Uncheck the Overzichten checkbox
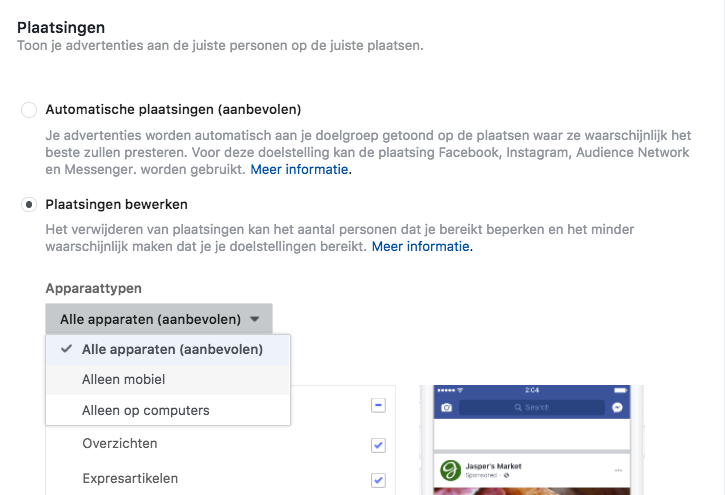725x495 pixels. [x=378, y=445]
